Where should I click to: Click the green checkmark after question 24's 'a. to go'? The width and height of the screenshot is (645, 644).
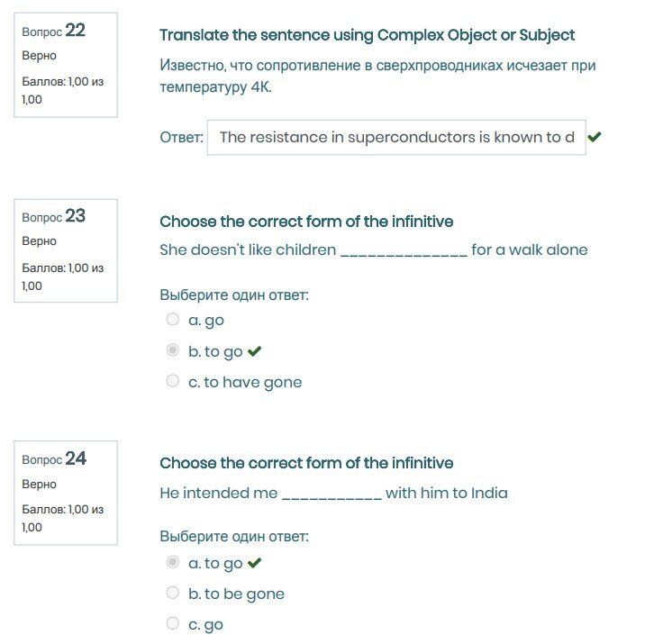tap(254, 563)
